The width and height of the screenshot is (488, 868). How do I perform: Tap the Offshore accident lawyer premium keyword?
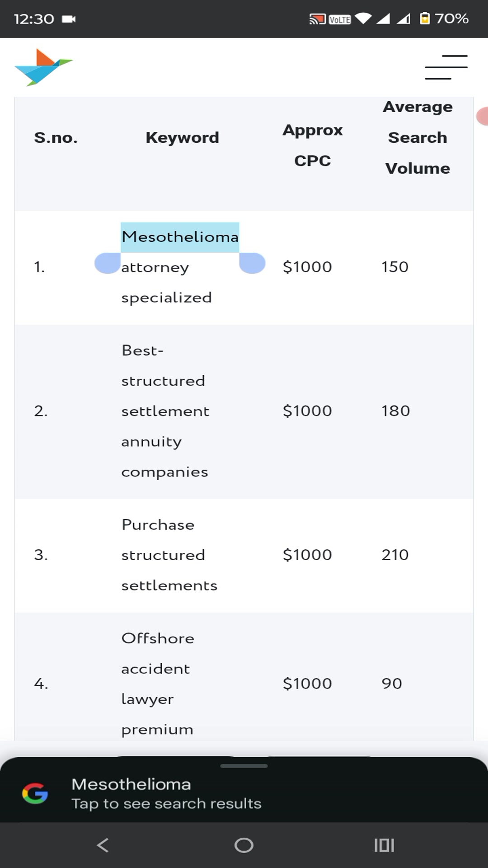click(158, 684)
